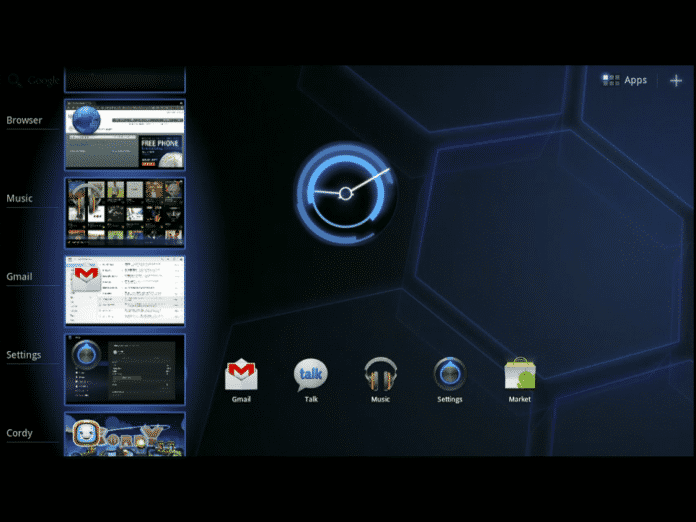Screen dimensions: 696x522
Task: Click the plus icon to customize home screen
Action: pos(676,80)
